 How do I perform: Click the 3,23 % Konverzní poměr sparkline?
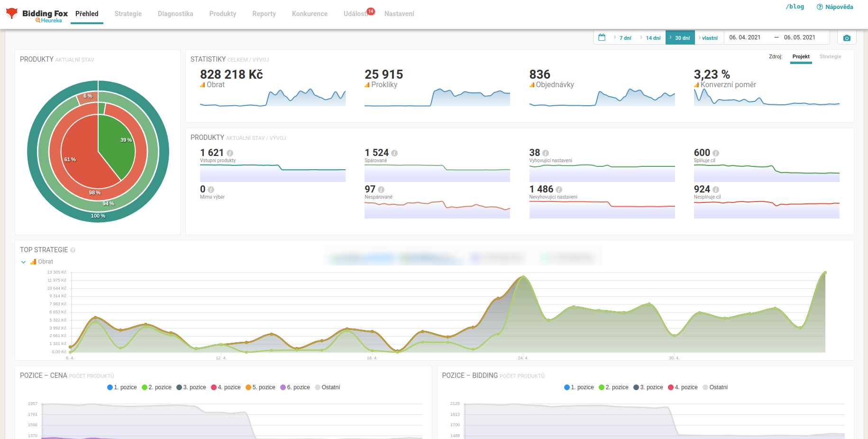767,97
